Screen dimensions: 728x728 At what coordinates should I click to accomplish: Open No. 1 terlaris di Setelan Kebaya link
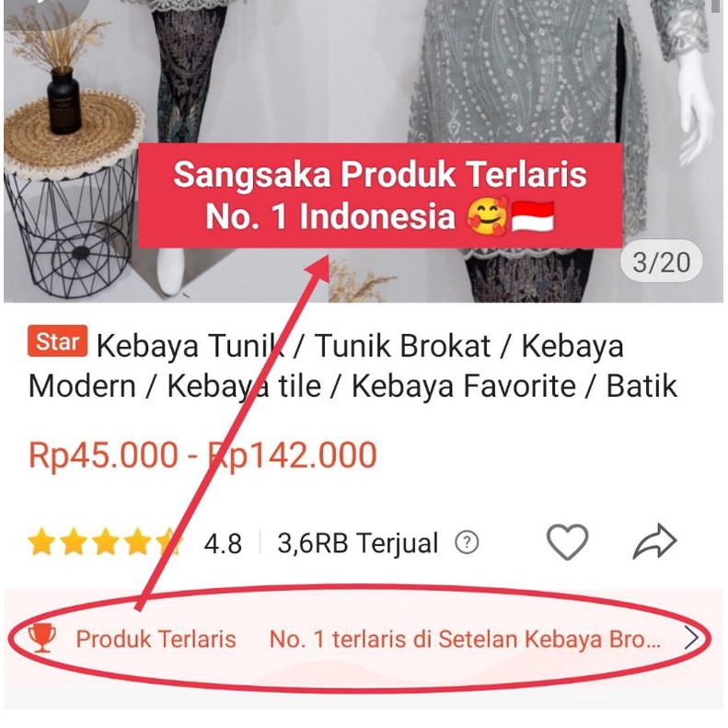coord(465,639)
